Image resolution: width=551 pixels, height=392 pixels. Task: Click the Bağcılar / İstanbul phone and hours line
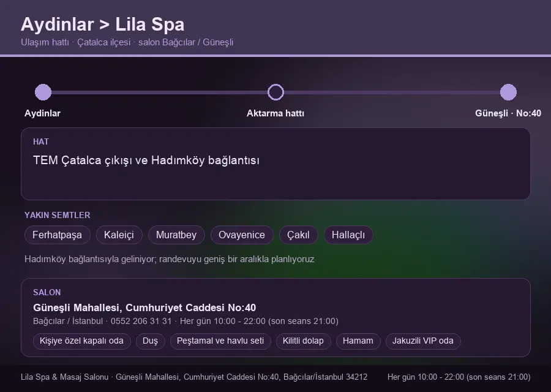pos(186,321)
